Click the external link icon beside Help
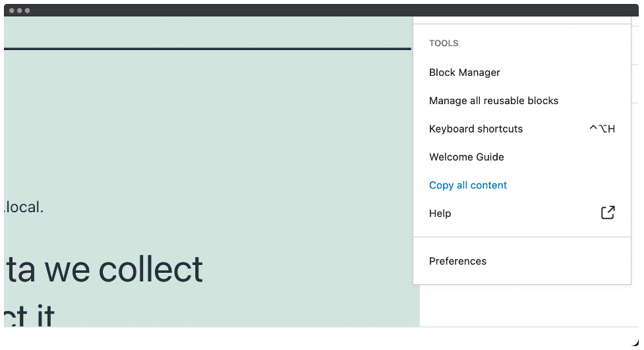The height and width of the screenshot is (350, 644). pyautogui.click(x=608, y=213)
